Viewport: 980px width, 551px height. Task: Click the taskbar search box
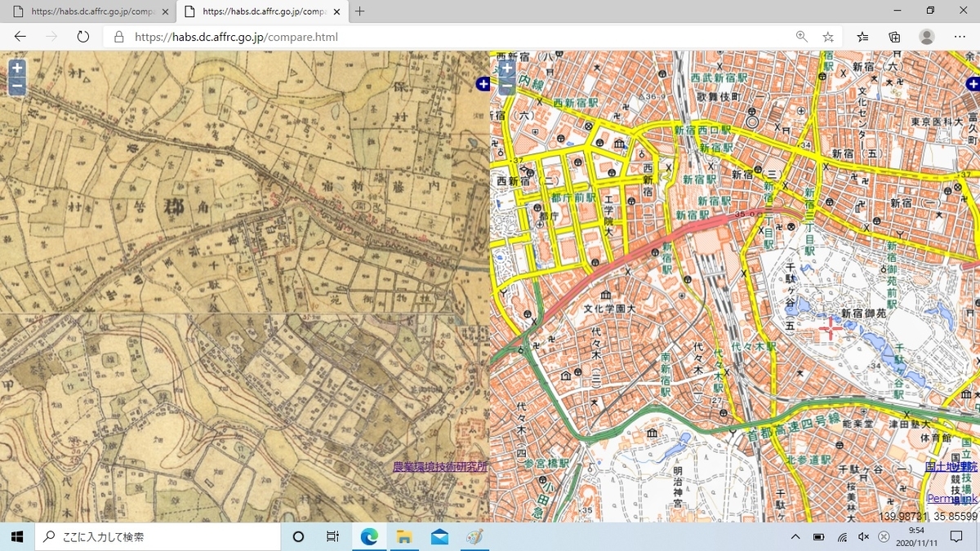[x=157, y=536]
